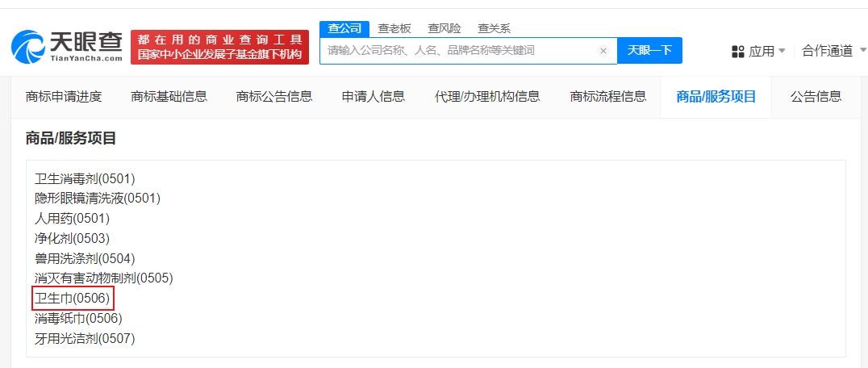
Task: Select the 商品/服务项目 tab
Action: coord(716,97)
